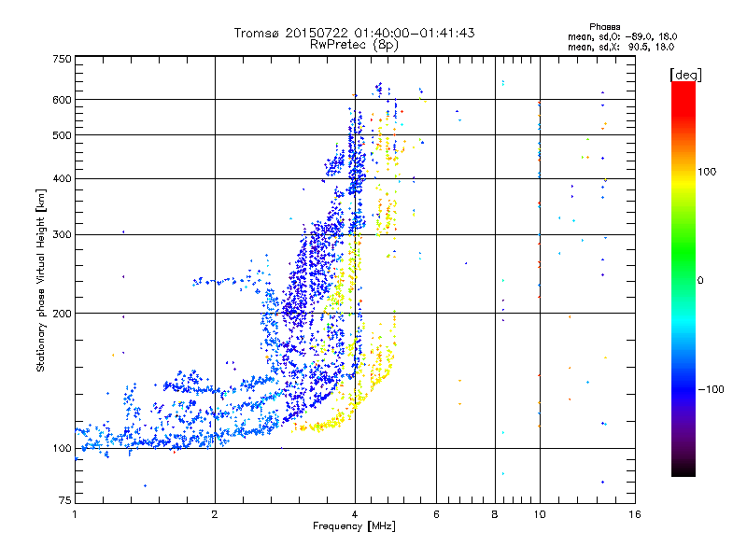Click the colorbar tick label "100"
This screenshot has height=560, width=747.
tap(707, 172)
